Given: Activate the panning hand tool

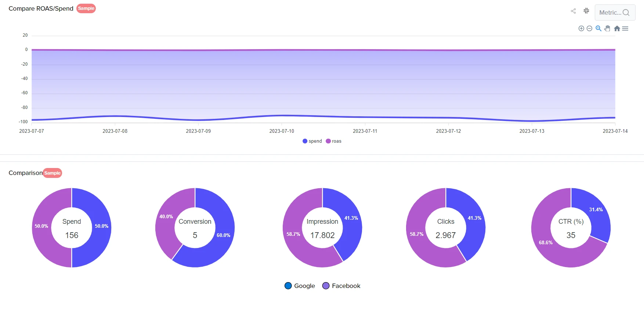Looking at the screenshot, I should tap(607, 29).
